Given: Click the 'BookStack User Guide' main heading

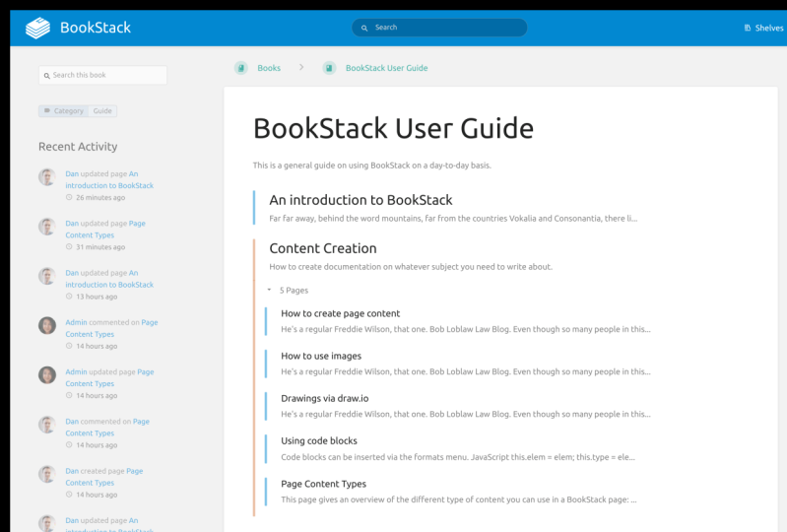Looking at the screenshot, I should pos(394,128).
